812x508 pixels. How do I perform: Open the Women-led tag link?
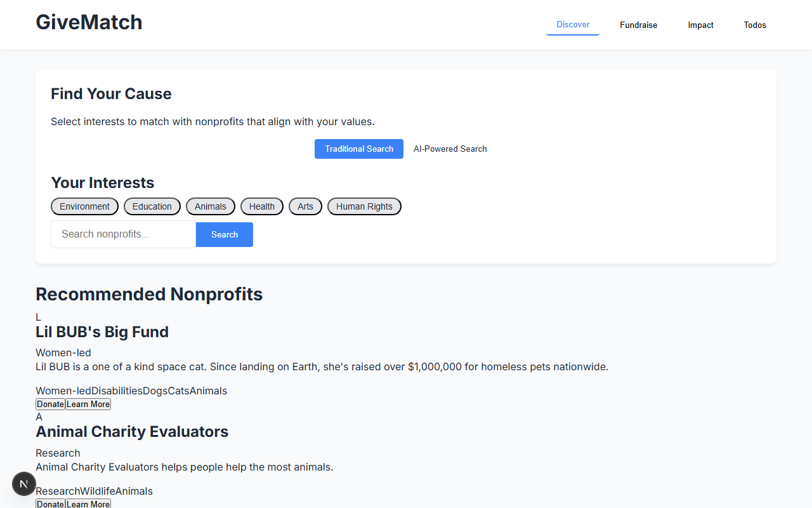[x=62, y=391]
